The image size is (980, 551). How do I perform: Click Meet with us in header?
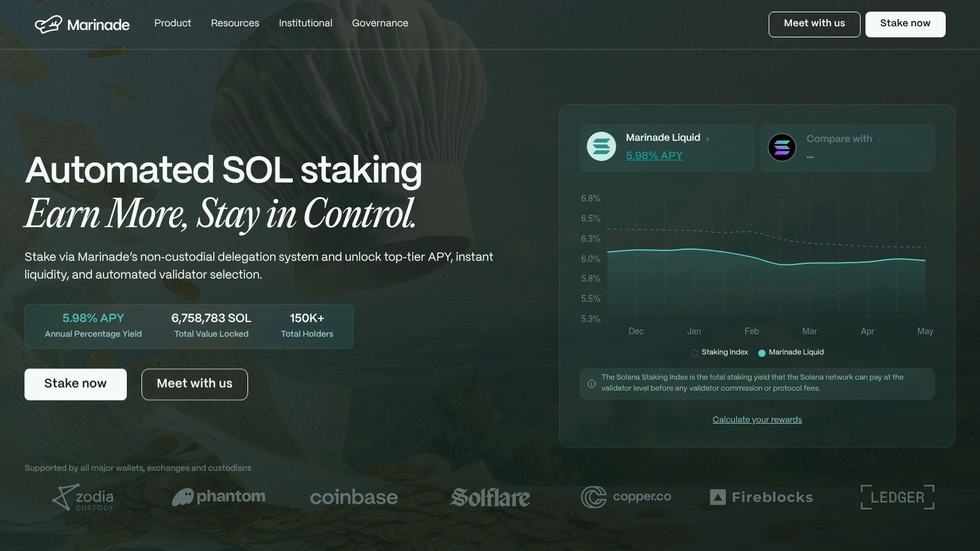pos(815,24)
